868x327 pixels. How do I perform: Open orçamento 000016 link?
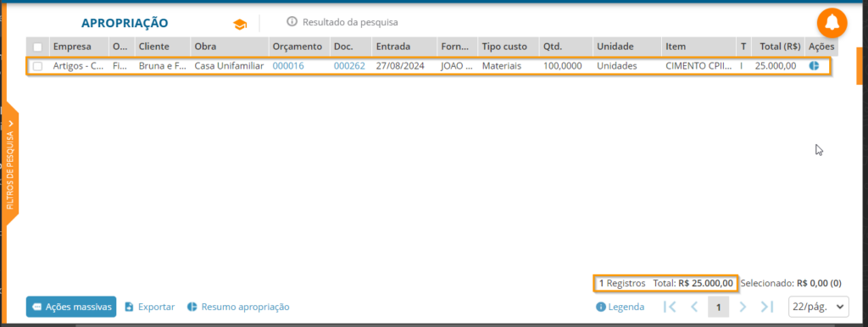pos(288,66)
